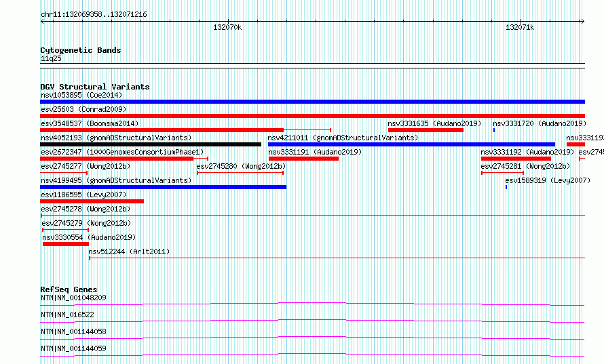The height and width of the screenshot is (364, 604).
Task: Click the left arrow at the ruler start
Action: tap(42, 21)
